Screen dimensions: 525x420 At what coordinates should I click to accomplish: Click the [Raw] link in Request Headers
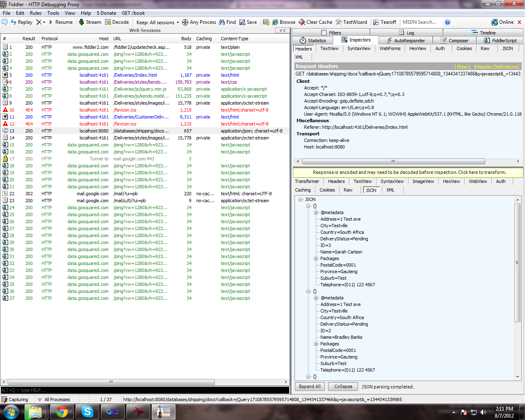click(x=462, y=66)
